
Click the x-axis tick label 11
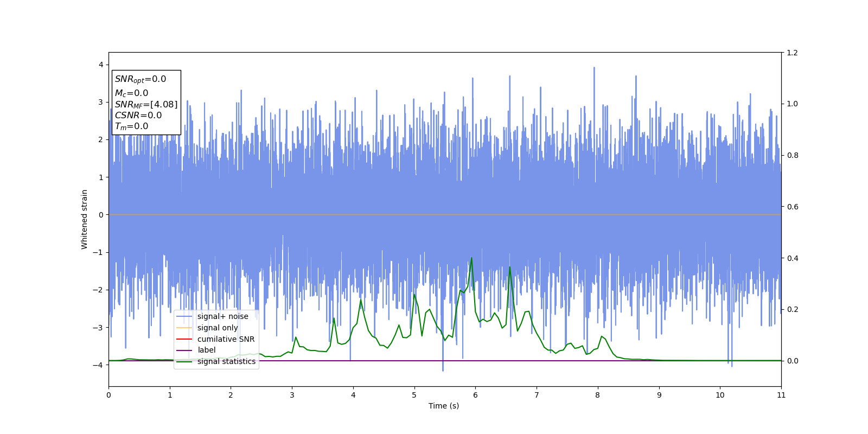781,395
